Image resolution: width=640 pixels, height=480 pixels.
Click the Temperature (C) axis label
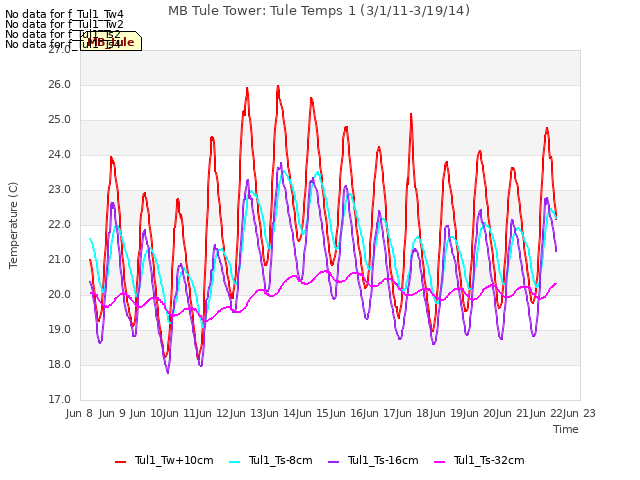13,225
